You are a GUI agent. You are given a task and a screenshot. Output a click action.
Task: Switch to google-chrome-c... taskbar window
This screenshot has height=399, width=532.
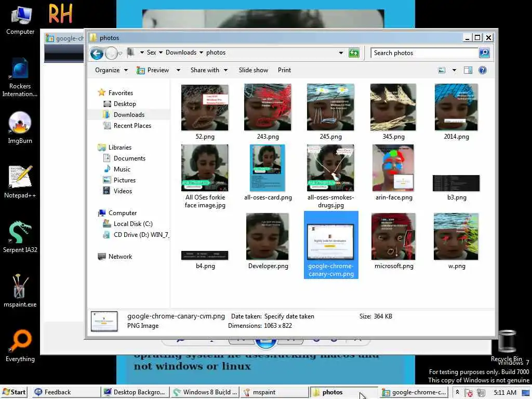[413, 392]
